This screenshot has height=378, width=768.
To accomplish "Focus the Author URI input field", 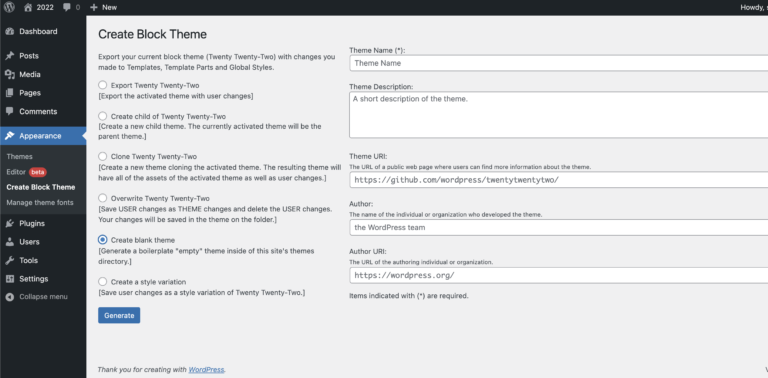I will 558,275.
